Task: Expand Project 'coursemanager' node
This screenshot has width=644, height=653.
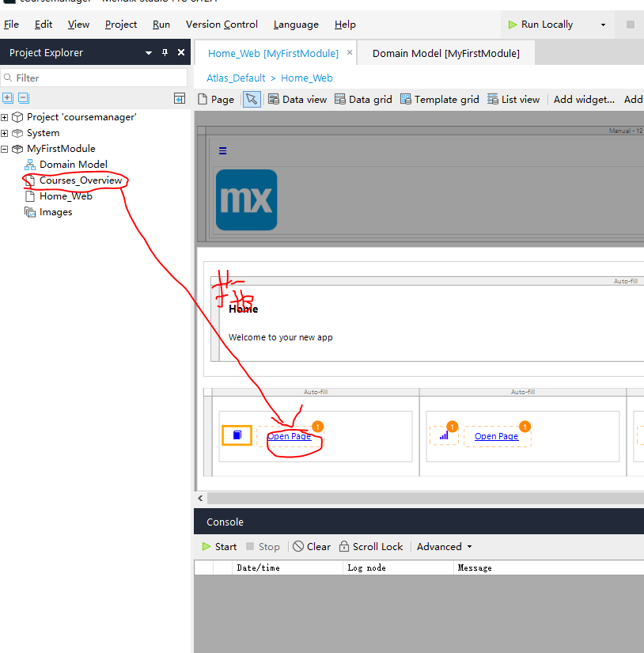Action: (5, 117)
